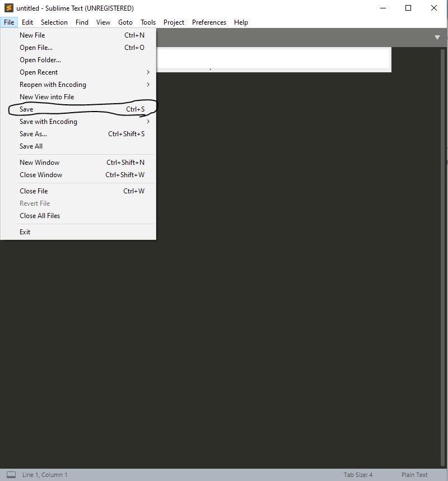Click Tab Size: 4 in status bar
Screen dimensions: 448x481
pyautogui.click(x=358, y=475)
